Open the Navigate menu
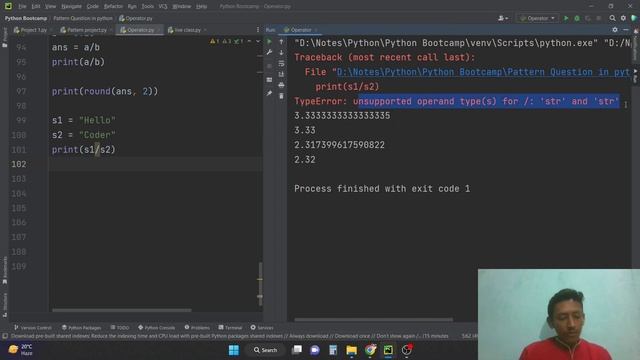 pyautogui.click(x=71, y=7)
